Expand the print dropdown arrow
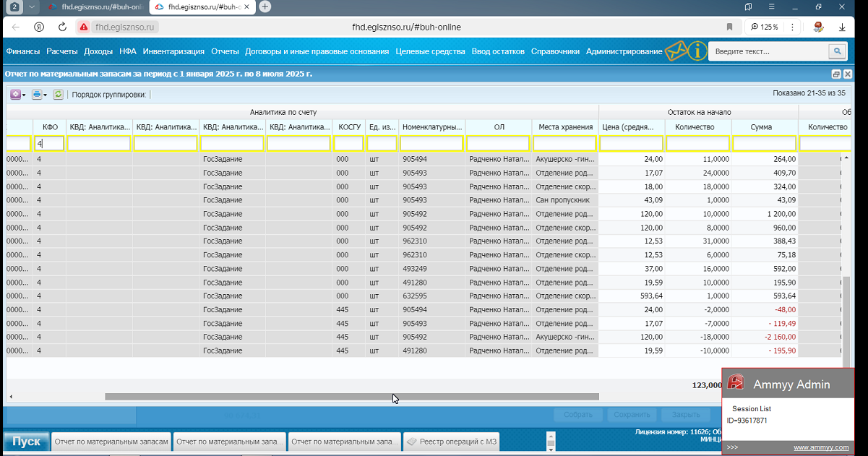Image resolution: width=868 pixels, height=456 pixels. click(x=45, y=95)
